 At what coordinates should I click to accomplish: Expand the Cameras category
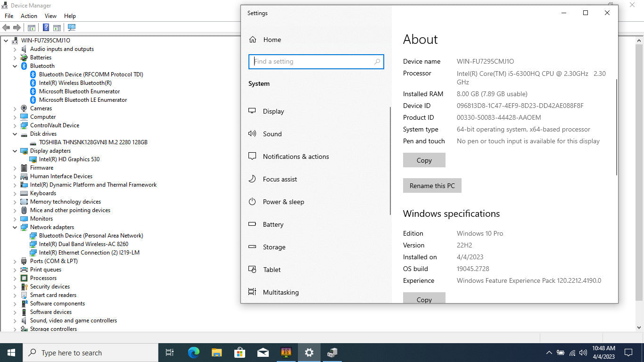15,108
